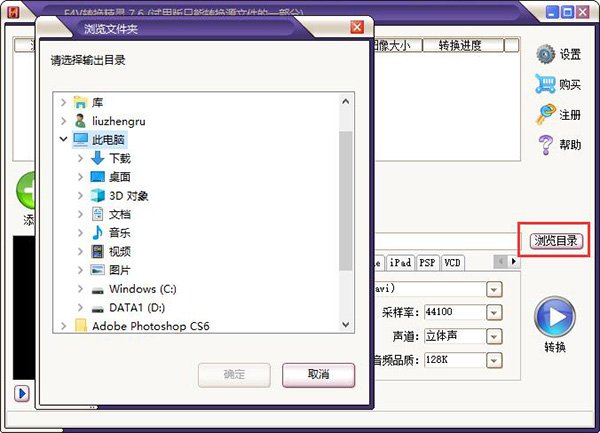Expand the 视频 folder node
The height and width of the screenshot is (433, 600).
click(80, 251)
